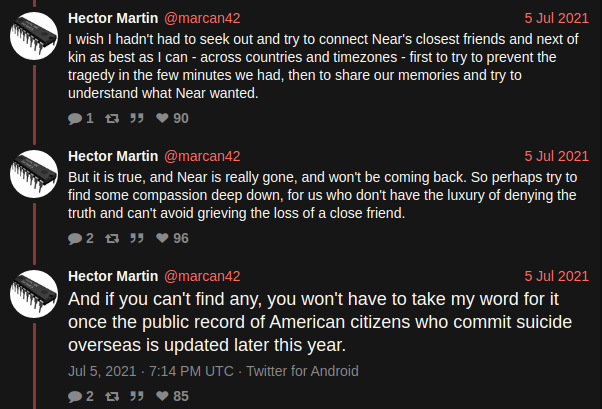The image size is (602, 409).
Task: Retweet the first tweet about Near's friends
Action: (112, 118)
